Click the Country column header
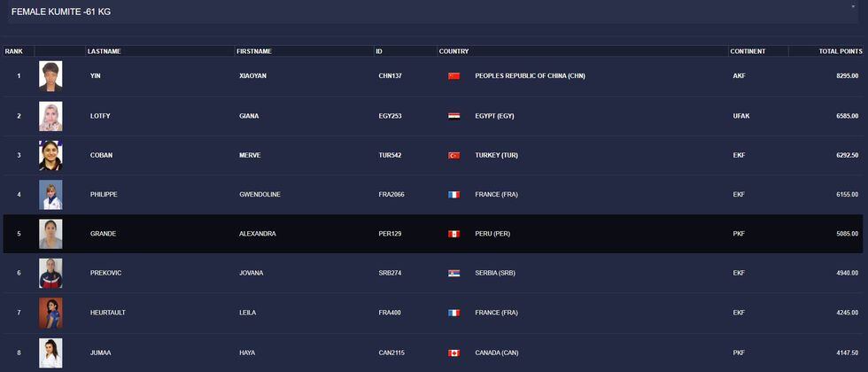The image size is (868, 372). [x=453, y=51]
